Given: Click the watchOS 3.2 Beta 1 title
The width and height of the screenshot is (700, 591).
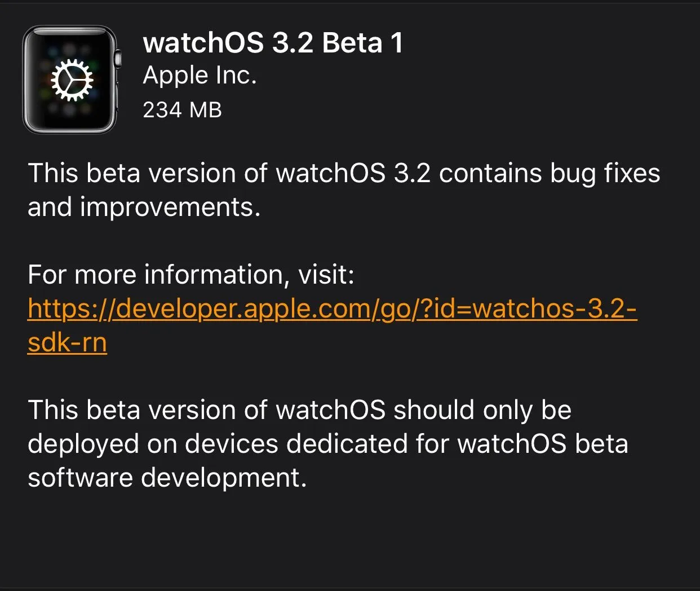Looking at the screenshot, I should [273, 43].
